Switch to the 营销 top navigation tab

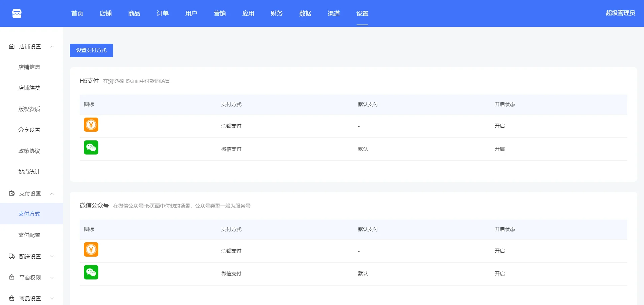[x=219, y=13]
